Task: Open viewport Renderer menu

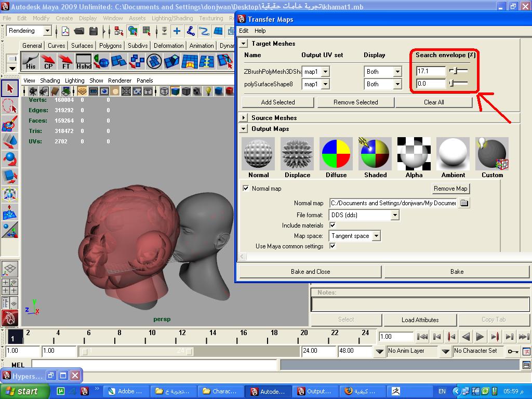Action: 120,81
